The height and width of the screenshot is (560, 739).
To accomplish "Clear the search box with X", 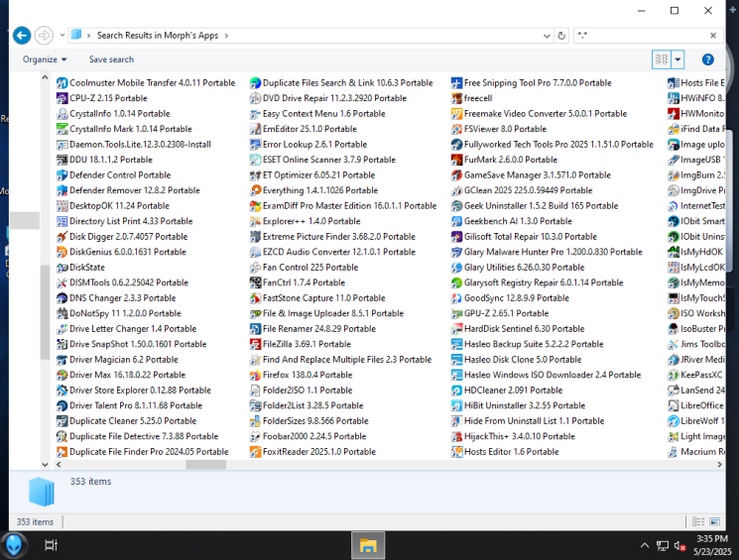I will pyautogui.click(x=713, y=36).
